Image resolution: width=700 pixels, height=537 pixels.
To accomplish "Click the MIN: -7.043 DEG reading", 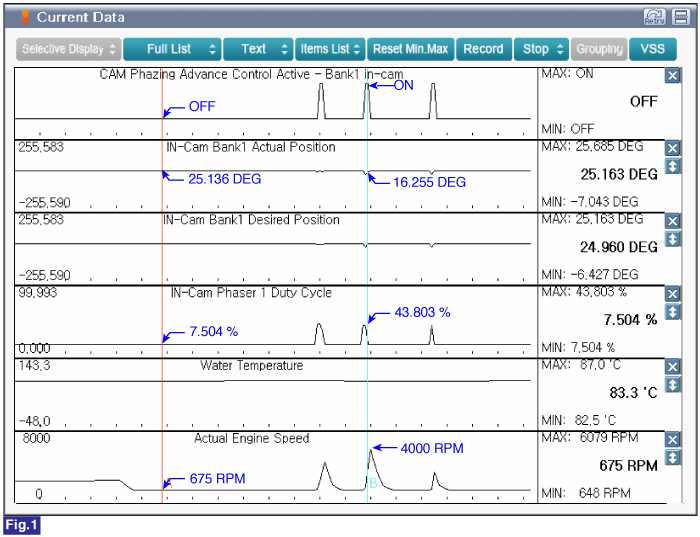I will coord(590,202).
